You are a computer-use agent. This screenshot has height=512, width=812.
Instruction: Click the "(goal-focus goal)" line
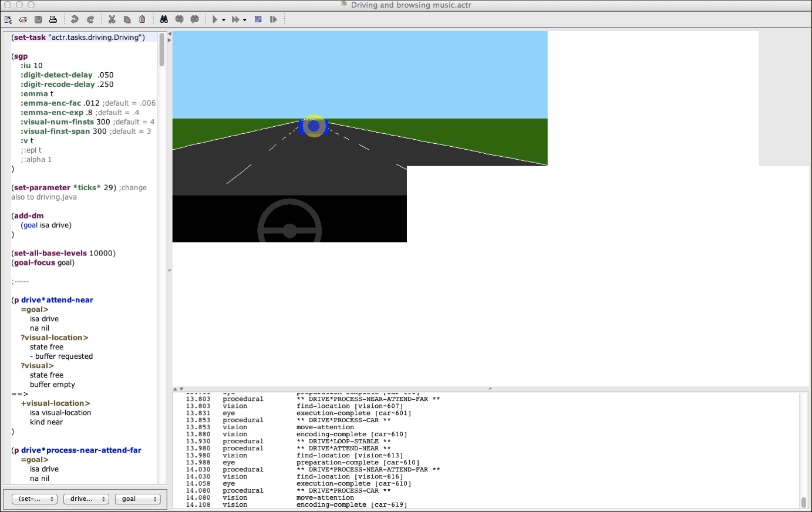tap(43, 262)
